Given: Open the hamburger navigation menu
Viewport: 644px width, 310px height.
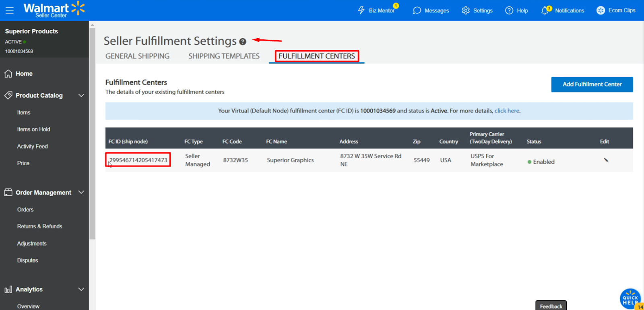Looking at the screenshot, I should pyautogui.click(x=10, y=10).
